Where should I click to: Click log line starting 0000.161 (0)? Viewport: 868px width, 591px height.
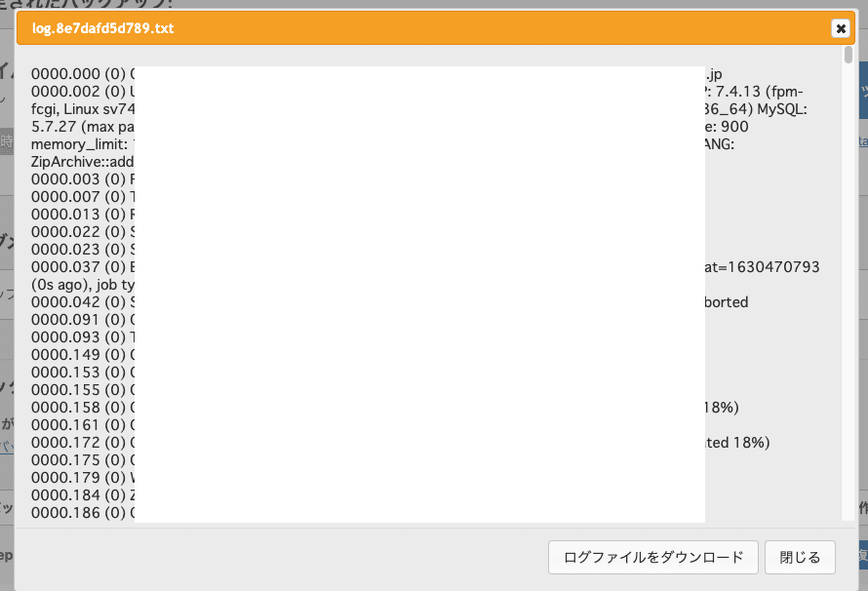point(83,425)
